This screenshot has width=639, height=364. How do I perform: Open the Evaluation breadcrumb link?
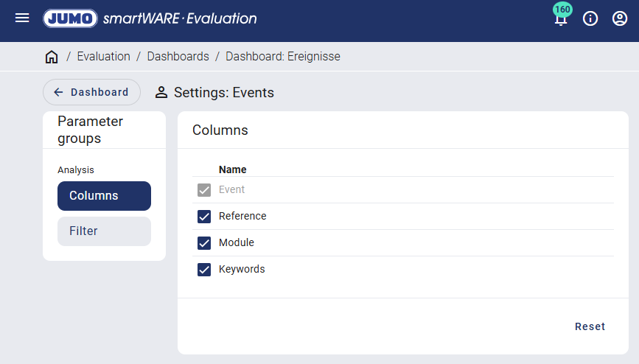[x=103, y=57]
